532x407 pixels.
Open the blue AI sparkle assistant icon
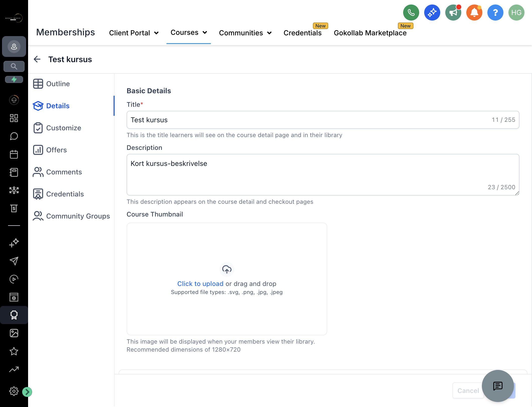tap(432, 13)
